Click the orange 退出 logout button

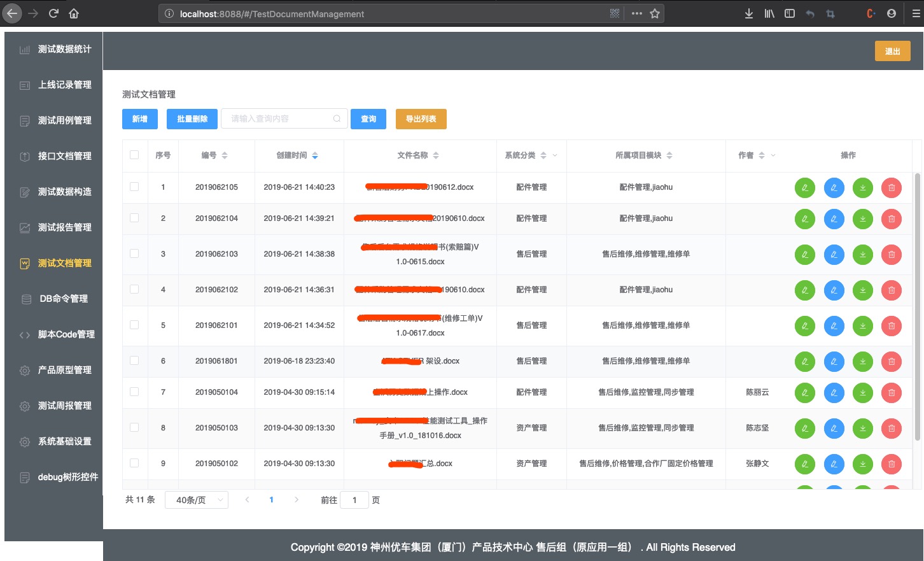tap(893, 51)
